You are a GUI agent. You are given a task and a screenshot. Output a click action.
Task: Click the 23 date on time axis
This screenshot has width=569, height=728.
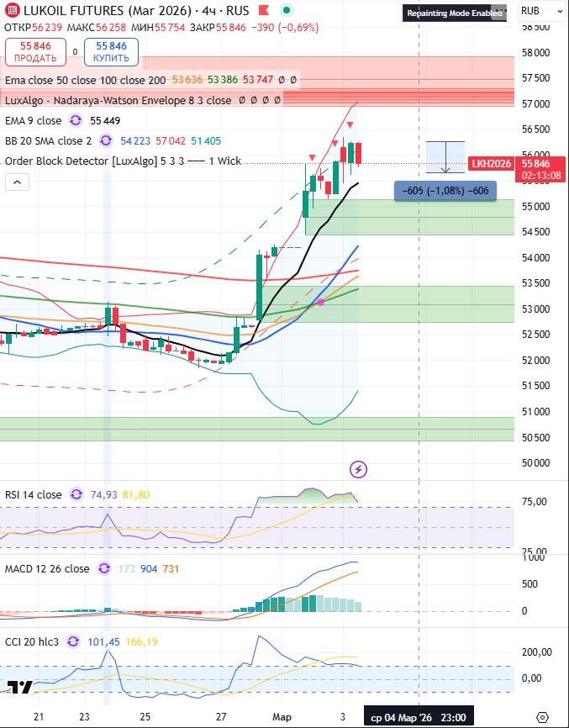85,717
